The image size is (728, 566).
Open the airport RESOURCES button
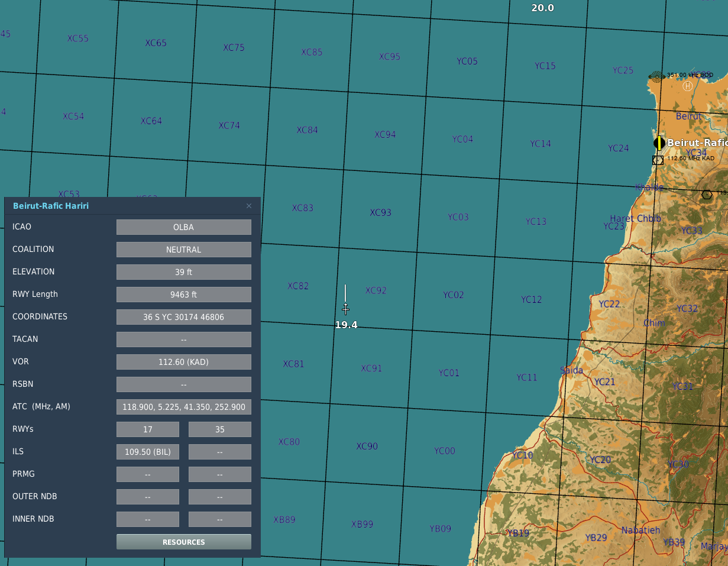point(184,542)
